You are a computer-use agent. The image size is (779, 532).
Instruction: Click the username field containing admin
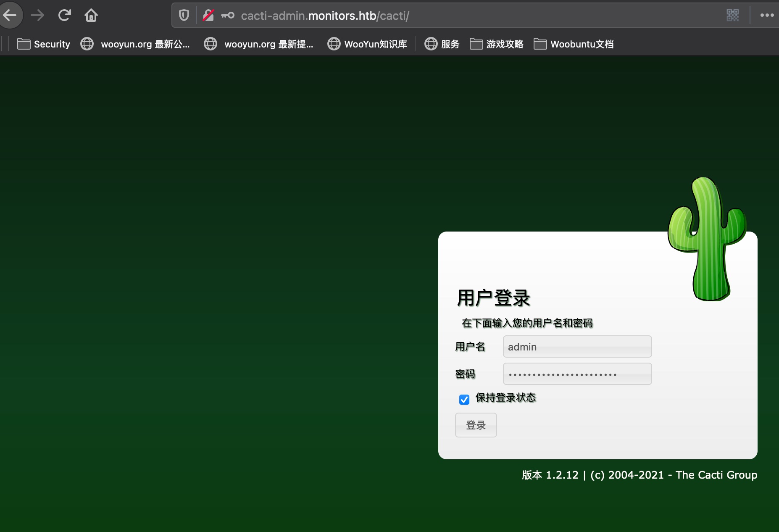577,347
